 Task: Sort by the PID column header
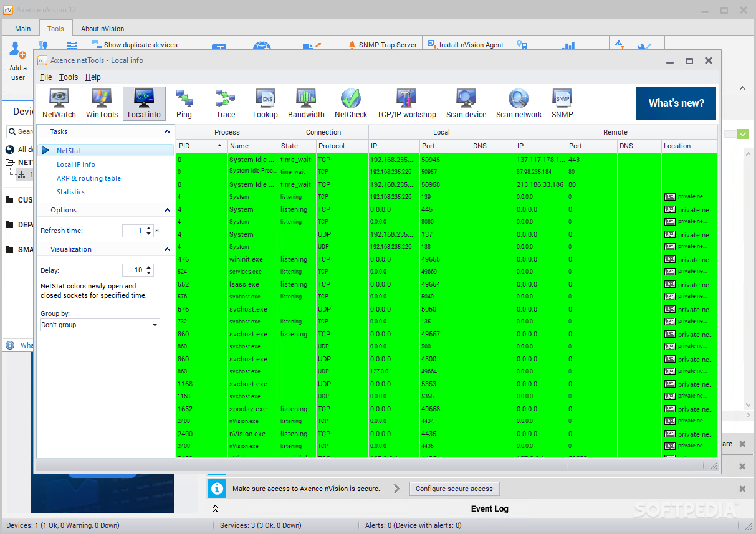(x=201, y=146)
